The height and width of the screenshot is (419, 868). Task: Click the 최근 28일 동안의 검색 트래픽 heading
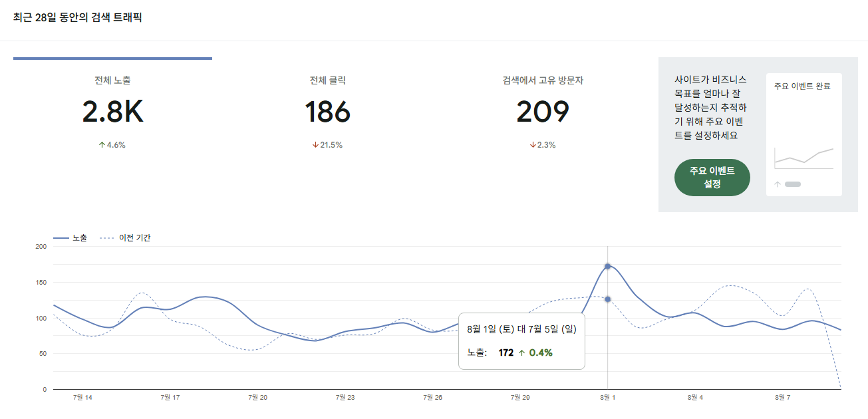point(78,17)
